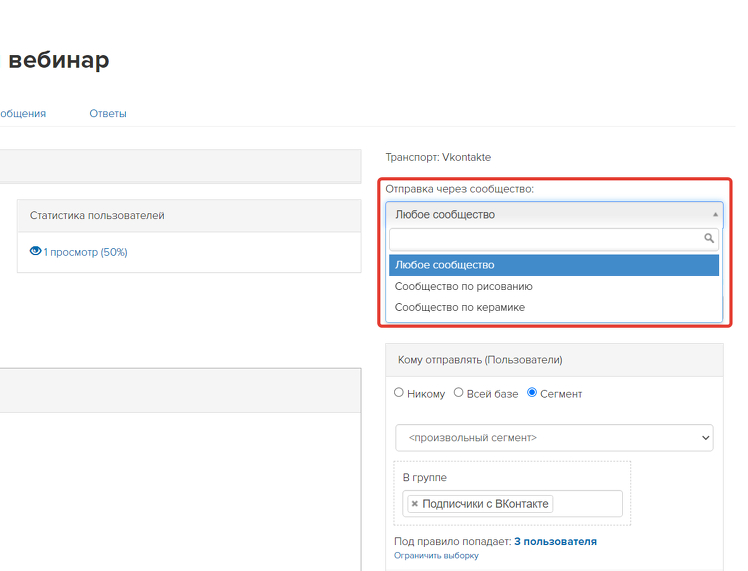Choose the Всей базе radio option
This screenshot has width=748, height=571.
tap(459, 393)
